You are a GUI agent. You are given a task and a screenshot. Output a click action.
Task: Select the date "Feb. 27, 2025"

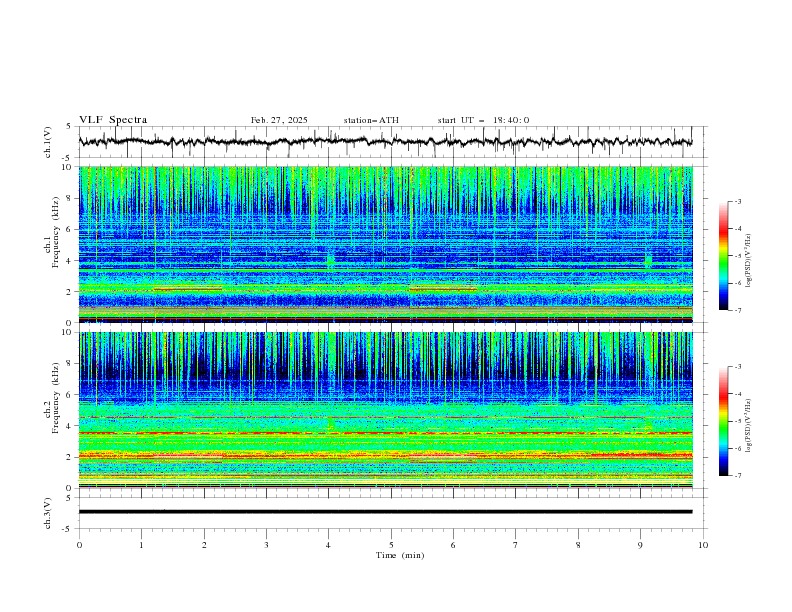279,120
